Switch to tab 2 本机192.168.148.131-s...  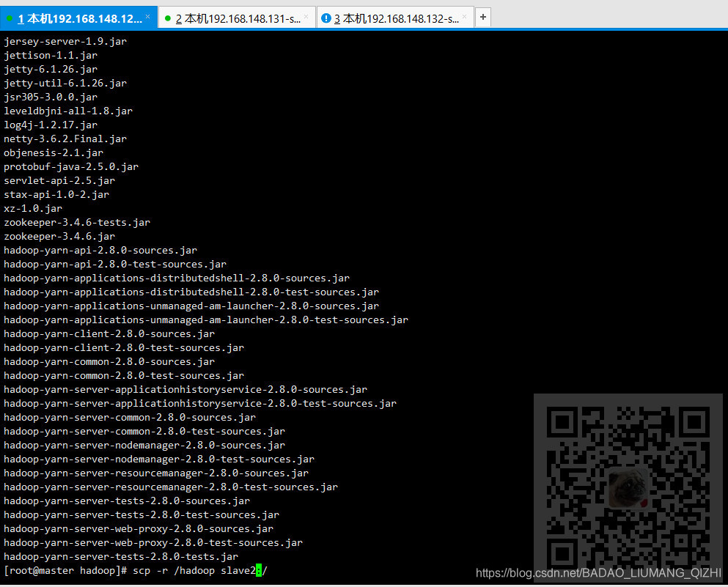tap(238, 18)
